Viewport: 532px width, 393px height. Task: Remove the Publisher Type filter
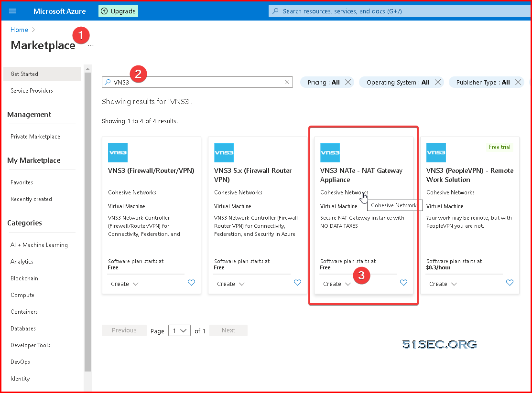pyautogui.click(x=518, y=83)
